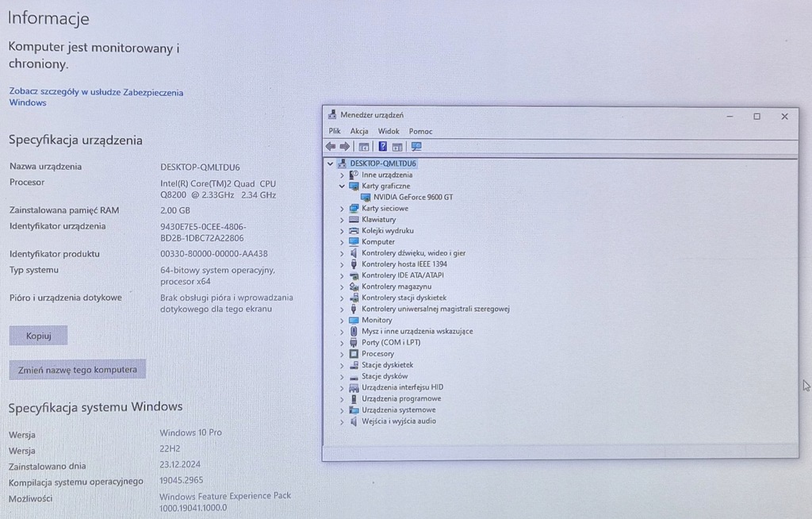This screenshot has height=519, width=812.
Task: Click the Kopiuj button
Action: click(x=38, y=336)
